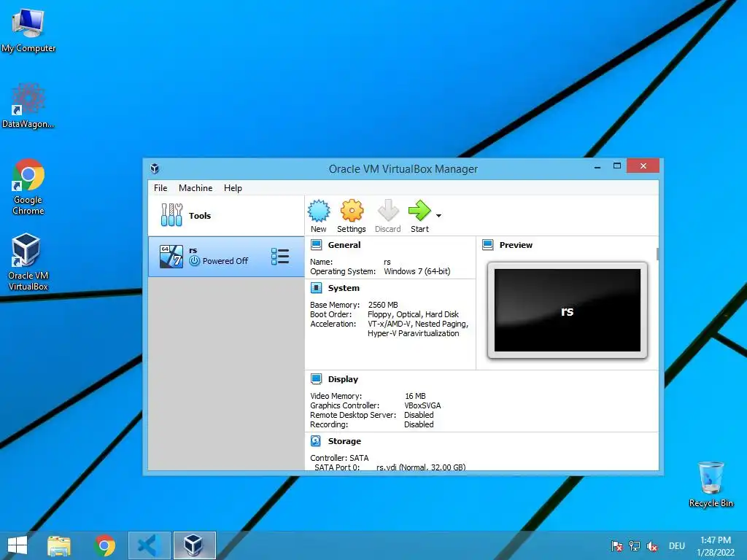Open Chrome from the taskbar
This screenshot has width=747, height=560.
tap(105, 545)
